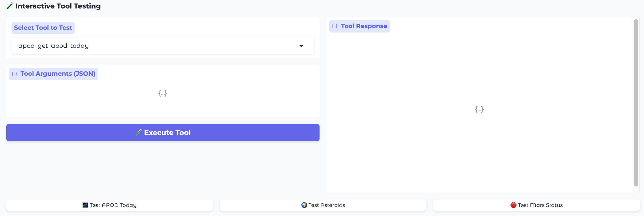Click the {.} icon on Tool Arguments label

pos(14,74)
